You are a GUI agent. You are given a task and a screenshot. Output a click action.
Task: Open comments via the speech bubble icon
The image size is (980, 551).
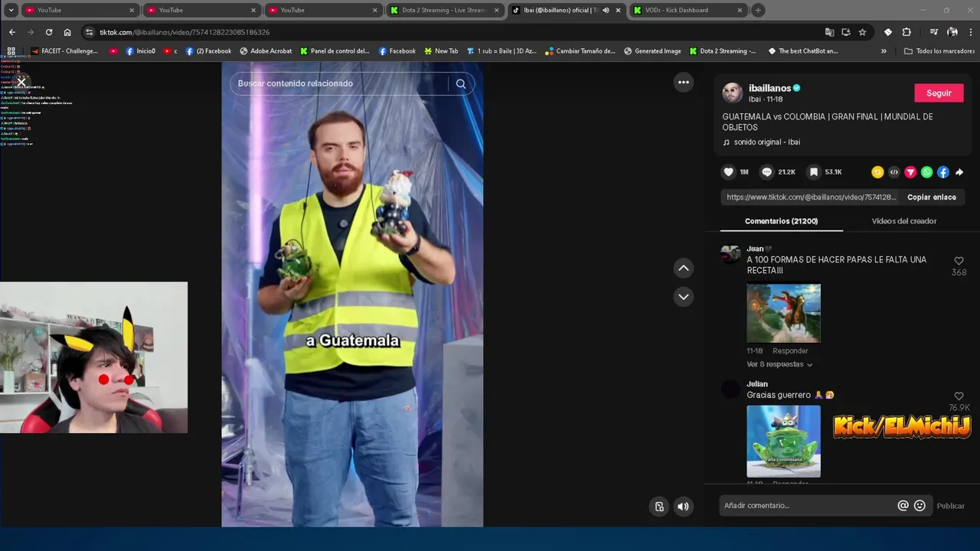[x=766, y=172]
